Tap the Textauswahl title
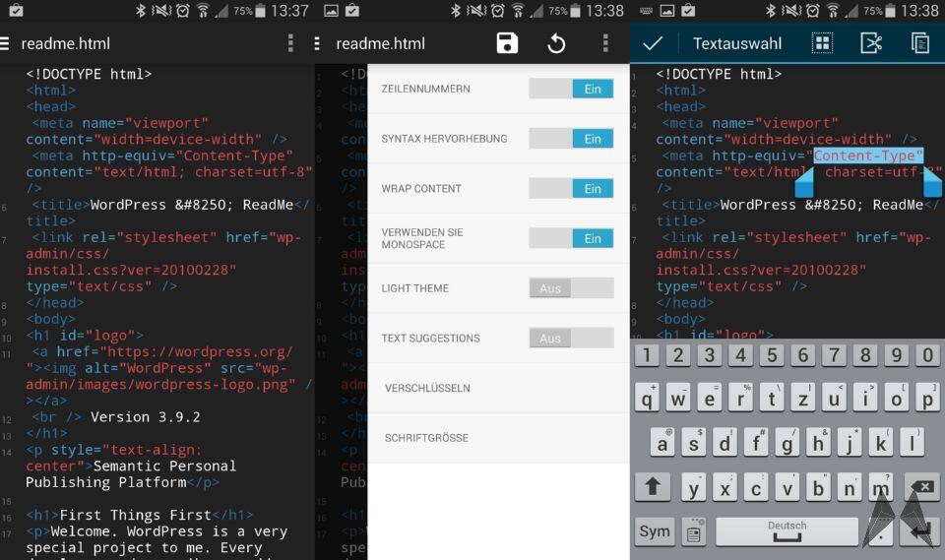This screenshot has width=945, height=560. click(737, 43)
